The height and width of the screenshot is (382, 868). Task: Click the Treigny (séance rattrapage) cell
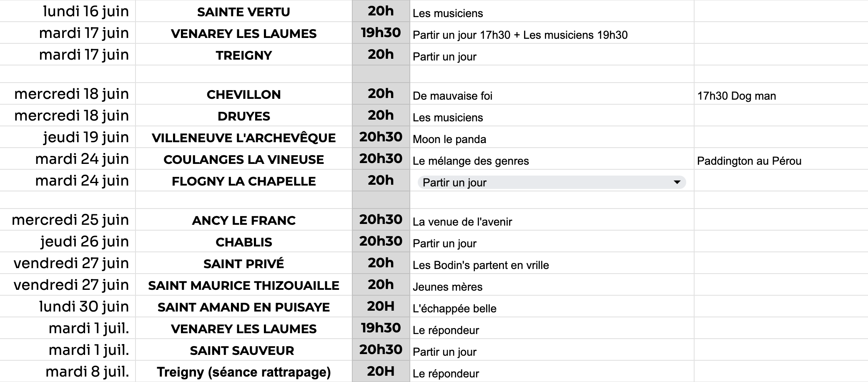244,372
